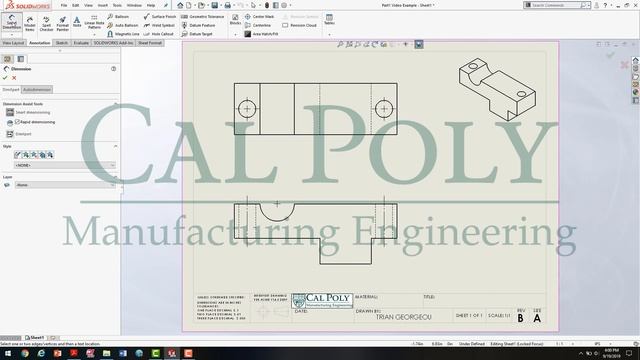Click in the Search Commands field
This screenshot has width=640, height=360.
[555, 5]
